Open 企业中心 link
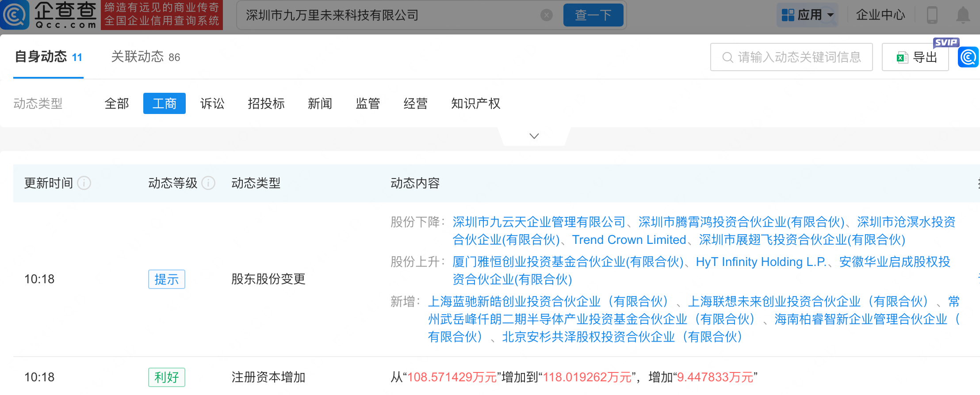980x395 pixels. [880, 15]
